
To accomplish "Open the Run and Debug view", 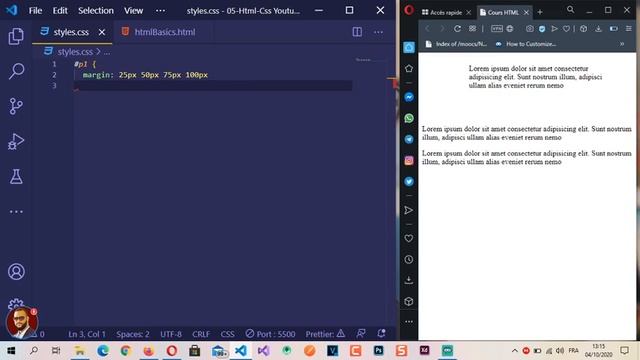I will click(16, 141).
